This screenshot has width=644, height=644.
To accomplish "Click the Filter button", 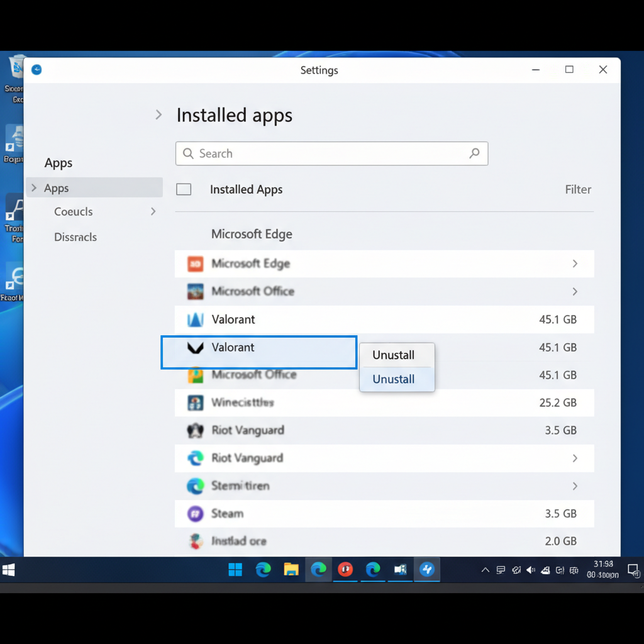I will pyautogui.click(x=577, y=189).
